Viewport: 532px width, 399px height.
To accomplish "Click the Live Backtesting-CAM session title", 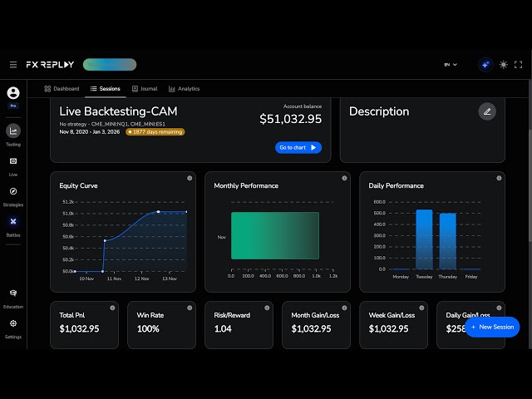I will point(118,111).
